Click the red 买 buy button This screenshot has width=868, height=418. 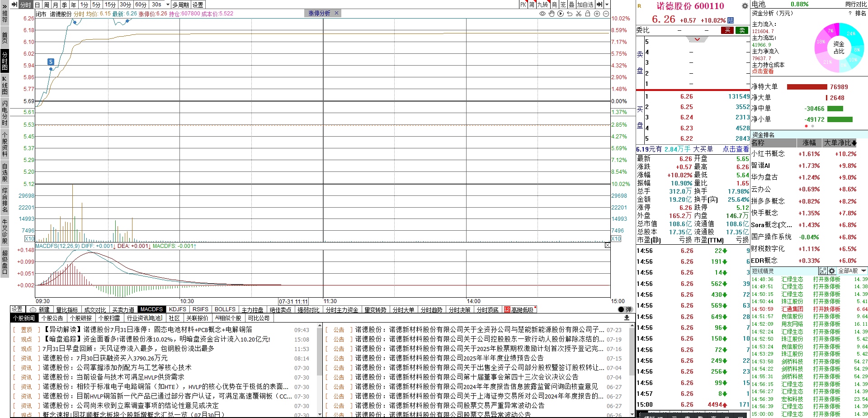(x=727, y=30)
